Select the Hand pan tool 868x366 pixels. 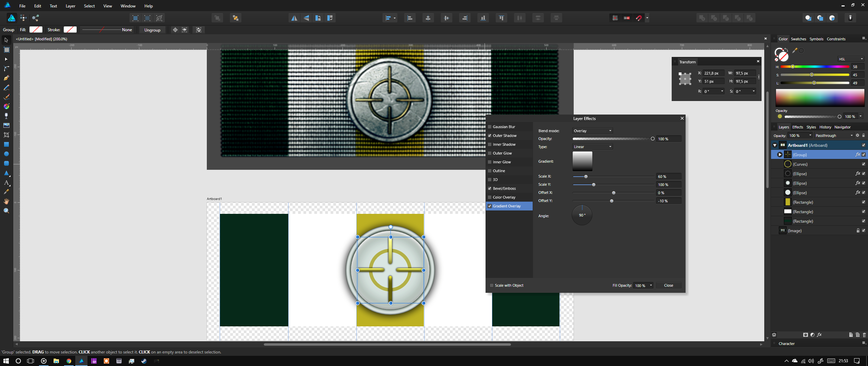(x=6, y=201)
